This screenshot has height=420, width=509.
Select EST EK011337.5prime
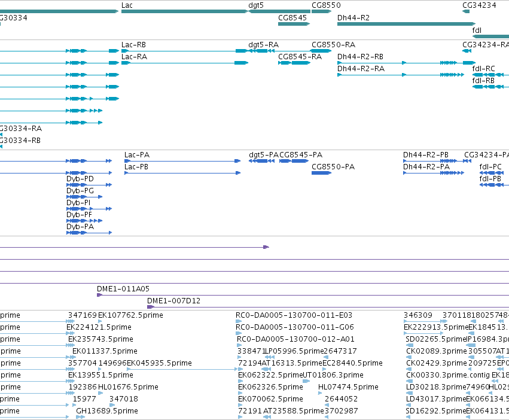coord(105,351)
